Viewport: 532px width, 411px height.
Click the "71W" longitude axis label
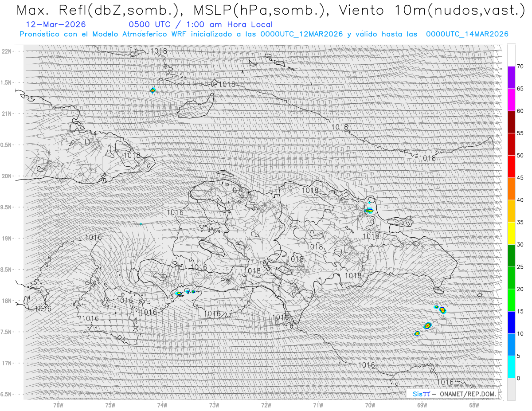pyautogui.click(x=318, y=405)
